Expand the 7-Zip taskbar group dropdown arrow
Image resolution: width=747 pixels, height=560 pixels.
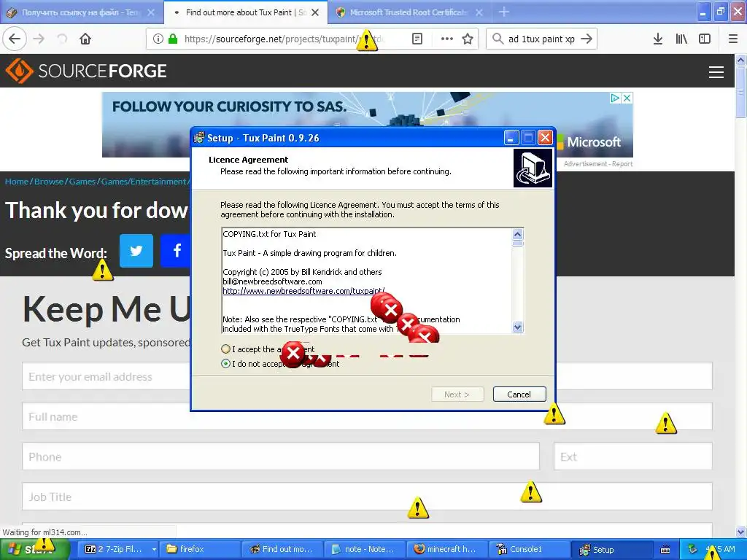[x=154, y=549]
